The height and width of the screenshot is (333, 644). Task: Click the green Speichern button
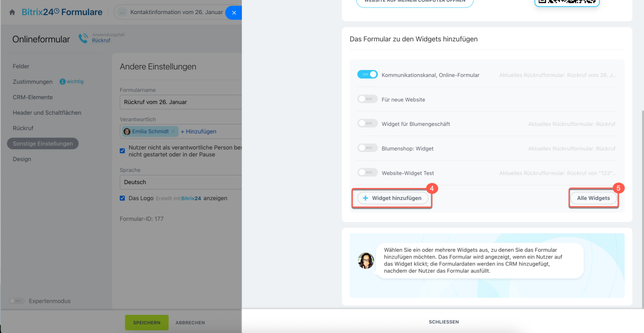(147, 322)
